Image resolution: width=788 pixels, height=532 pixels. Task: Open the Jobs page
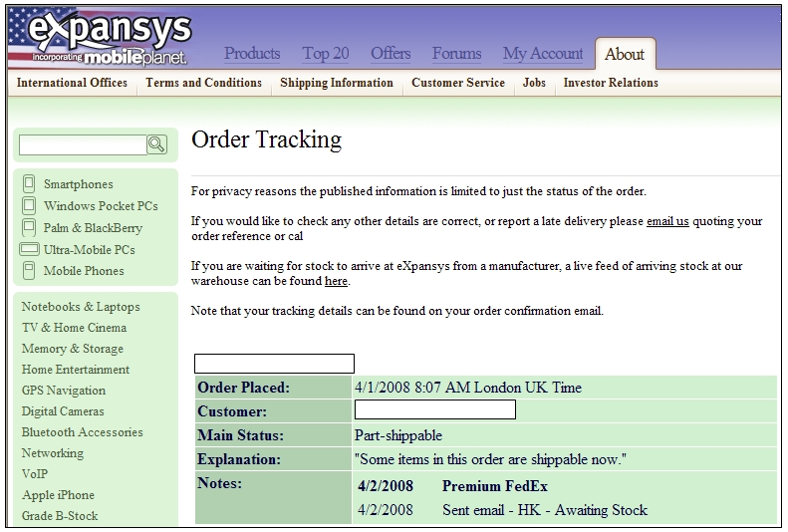534,83
